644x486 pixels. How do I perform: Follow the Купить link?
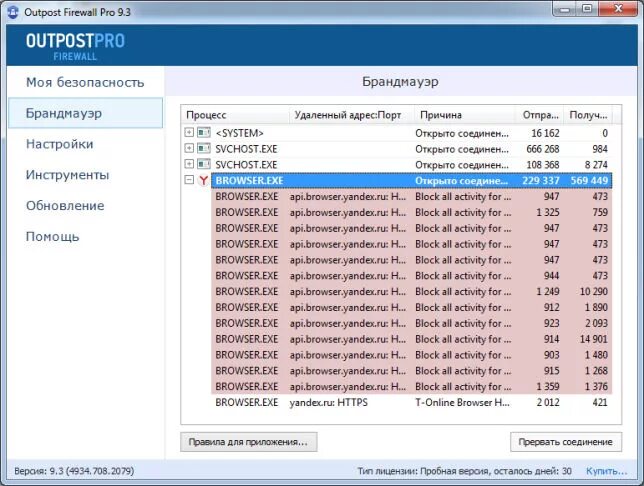606,471
